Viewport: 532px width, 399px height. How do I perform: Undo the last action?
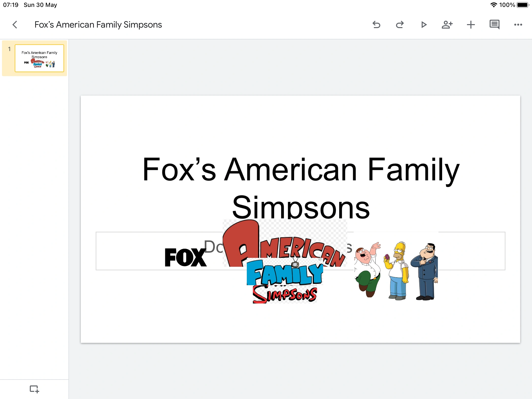(376, 25)
